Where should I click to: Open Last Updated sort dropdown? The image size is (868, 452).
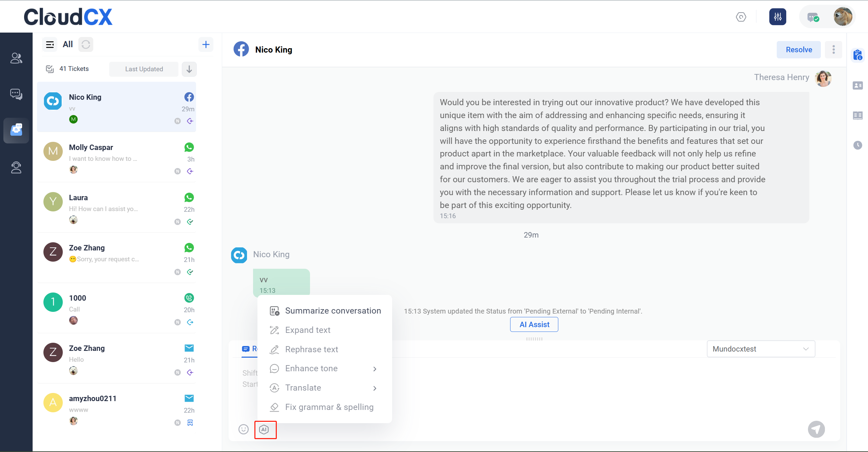point(144,69)
